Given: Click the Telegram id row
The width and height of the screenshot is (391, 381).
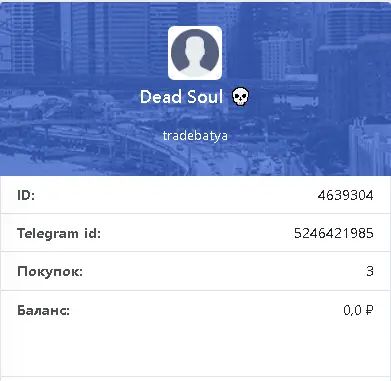Looking at the screenshot, I should pyautogui.click(x=195, y=233).
